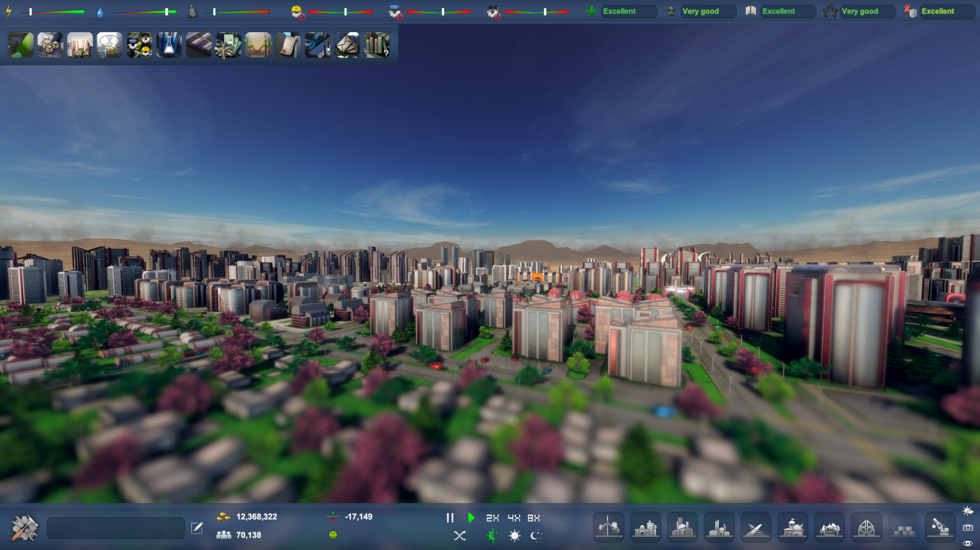The width and height of the screenshot is (980, 550).
Task: Open the stacked blocks build menu
Action: [903, 528]
